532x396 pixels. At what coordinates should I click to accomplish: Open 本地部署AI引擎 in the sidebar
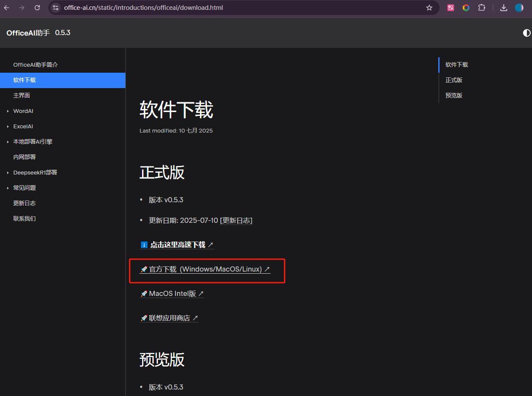point(33,142)
